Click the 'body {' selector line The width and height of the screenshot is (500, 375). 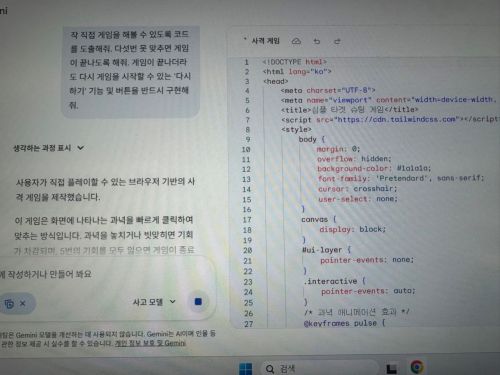(312, 139)
